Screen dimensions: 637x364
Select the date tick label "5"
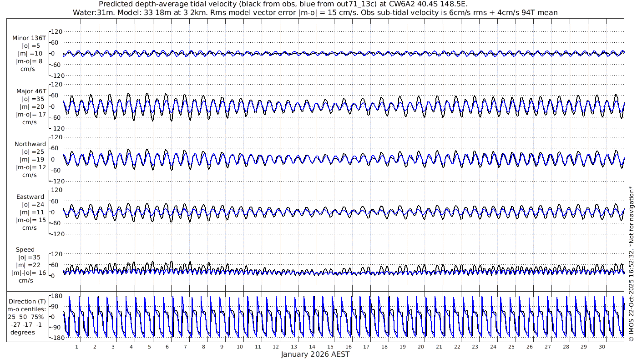[x=149, y=347]
